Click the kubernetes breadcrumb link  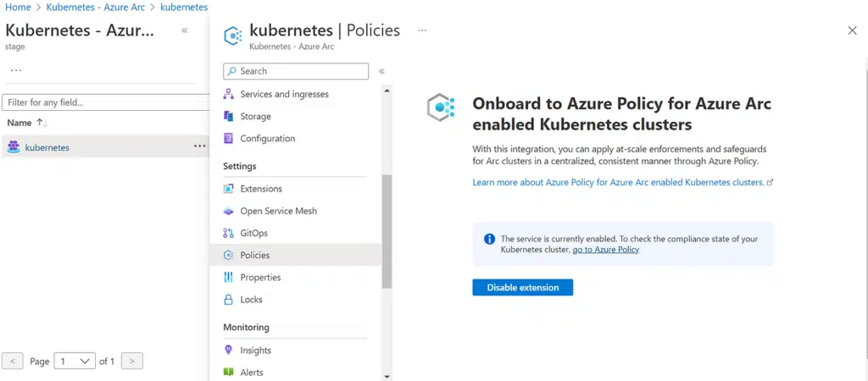pos(184,7)
